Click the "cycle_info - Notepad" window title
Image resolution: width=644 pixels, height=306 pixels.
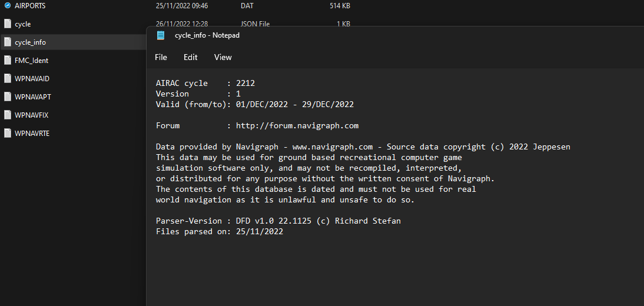pos(207,35)
